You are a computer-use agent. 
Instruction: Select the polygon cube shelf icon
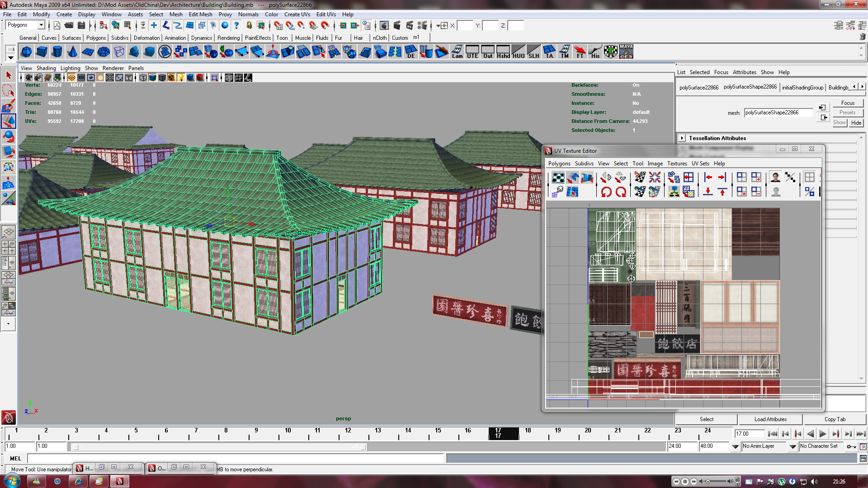pyautogui.click(x=42, y=52)
